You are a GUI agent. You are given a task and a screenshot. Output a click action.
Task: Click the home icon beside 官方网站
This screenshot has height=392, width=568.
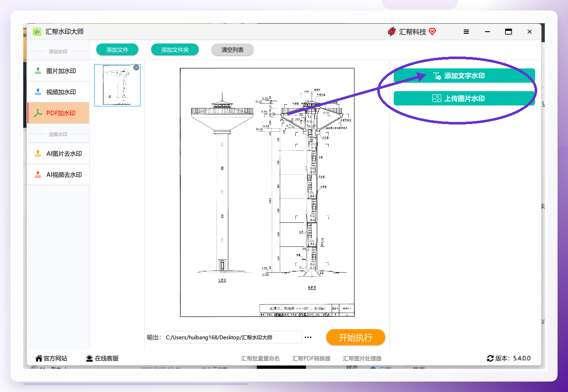(x=39, y=358)
